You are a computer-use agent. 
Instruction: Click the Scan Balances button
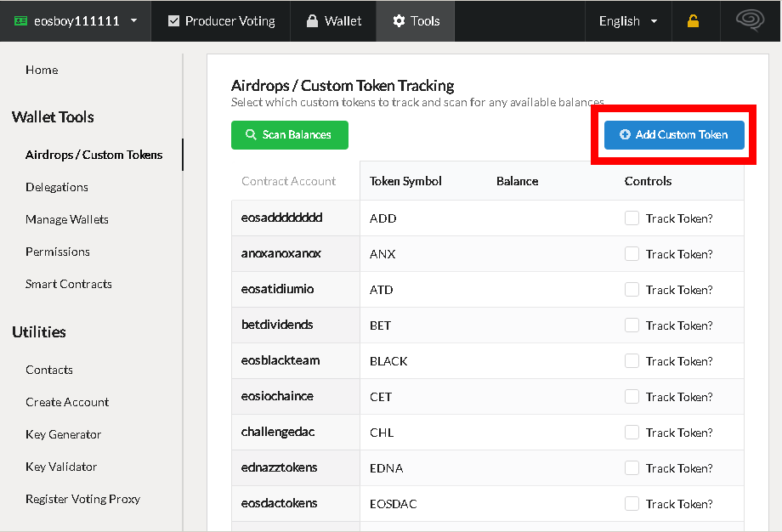290,134
